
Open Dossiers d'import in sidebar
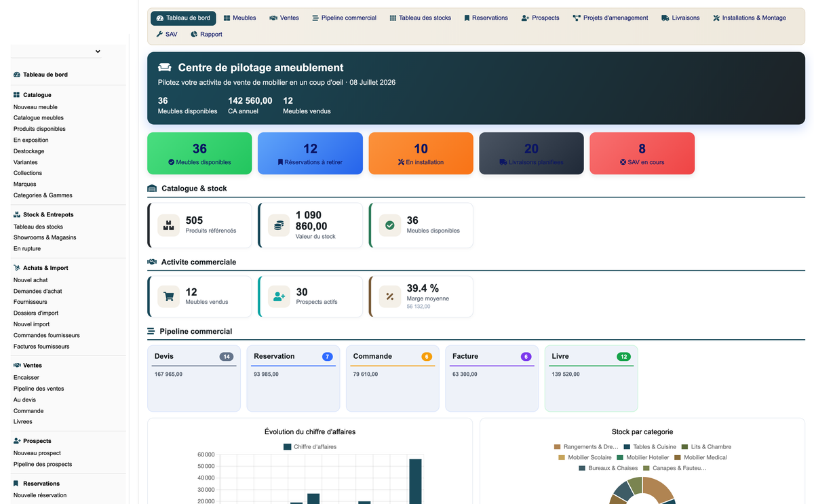point(36,313)
